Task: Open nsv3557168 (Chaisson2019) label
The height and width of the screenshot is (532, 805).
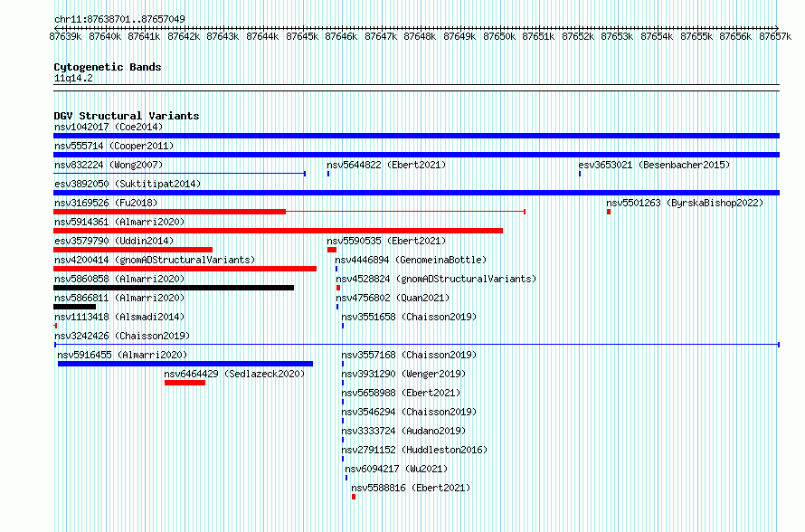Action: (x=409, y=355)
